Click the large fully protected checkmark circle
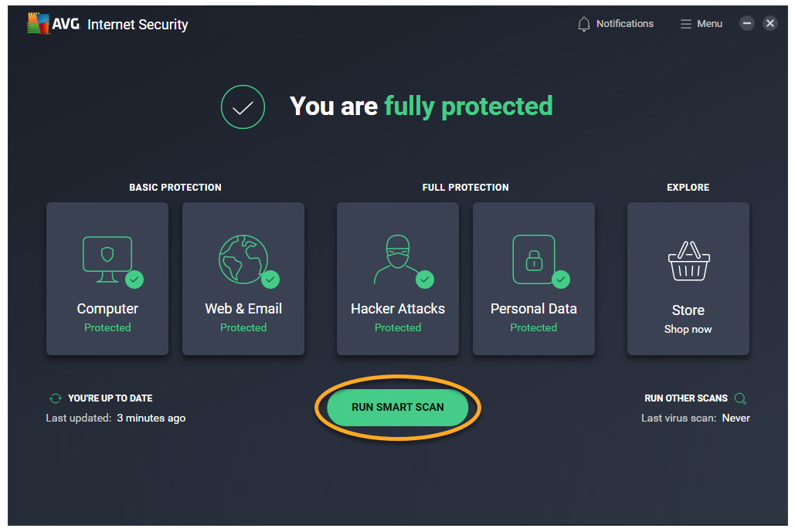795x532 pixels. [243, 107]
